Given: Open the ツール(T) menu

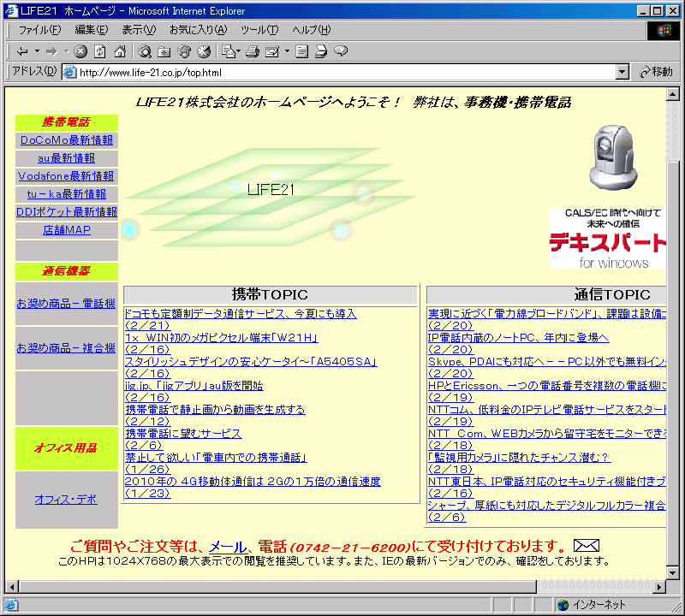Looking at the screenshot, I should pos(259,30).
